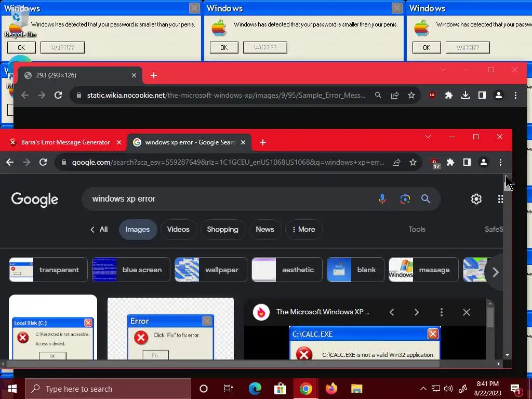Open the tab search dropdown in back Chrome window

coord(443,70)
